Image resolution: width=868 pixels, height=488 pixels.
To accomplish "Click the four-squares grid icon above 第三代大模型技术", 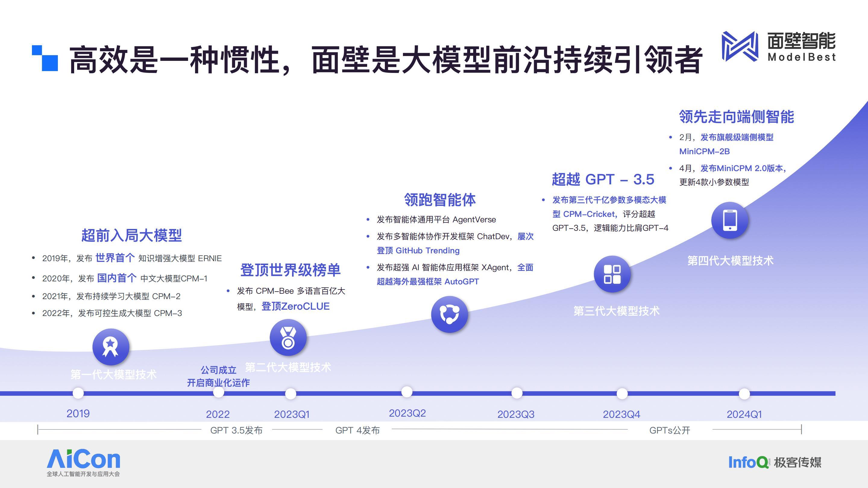I will point(612,274).
